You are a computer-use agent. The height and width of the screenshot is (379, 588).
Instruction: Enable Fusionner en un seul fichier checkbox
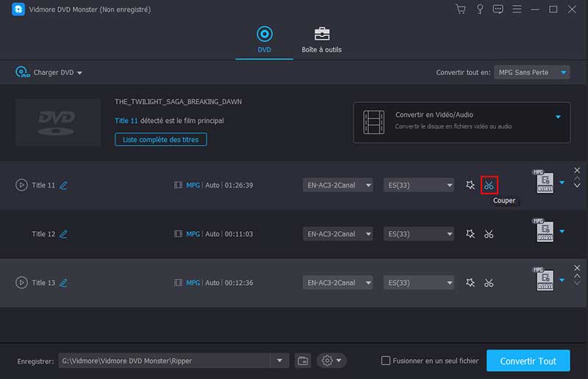[386, 361]
